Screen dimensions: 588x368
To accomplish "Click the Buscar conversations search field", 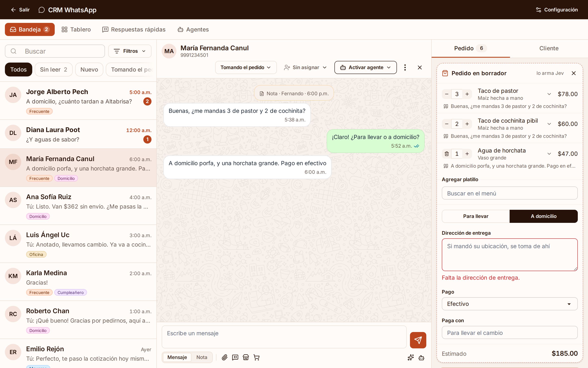I will click(55, 51).
